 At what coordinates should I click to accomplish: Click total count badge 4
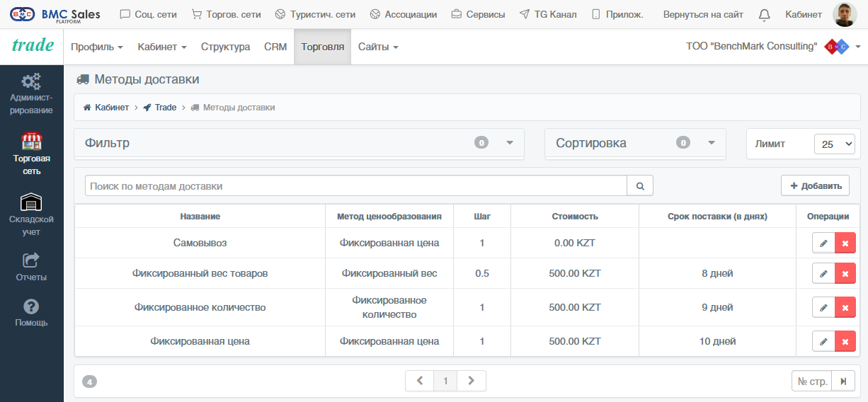pos(89,382)
